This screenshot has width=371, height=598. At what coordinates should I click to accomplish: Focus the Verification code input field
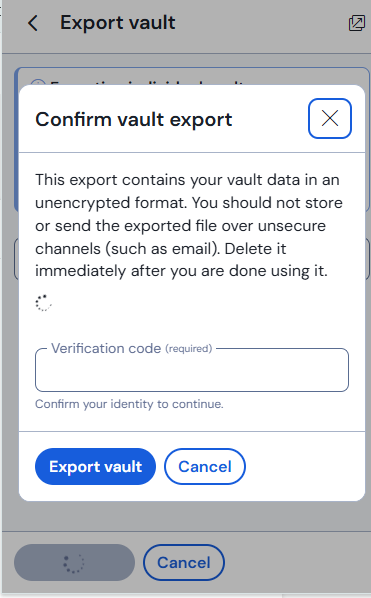[192, 370]
